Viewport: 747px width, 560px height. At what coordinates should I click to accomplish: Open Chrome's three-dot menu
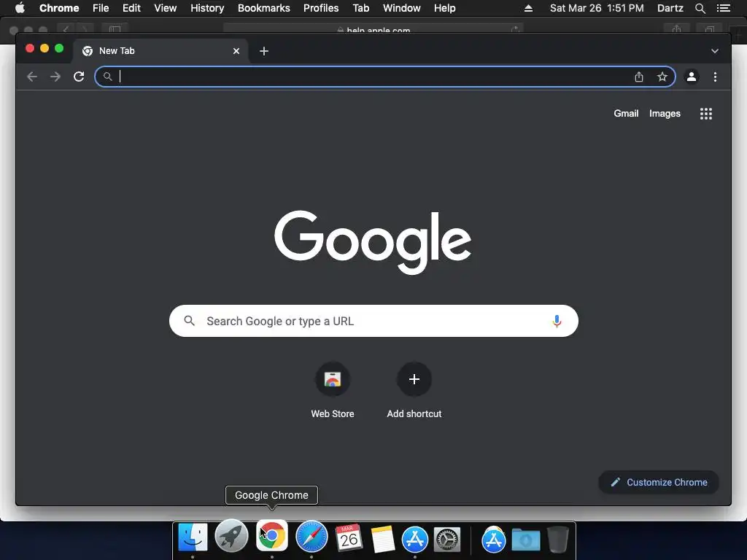715,77
